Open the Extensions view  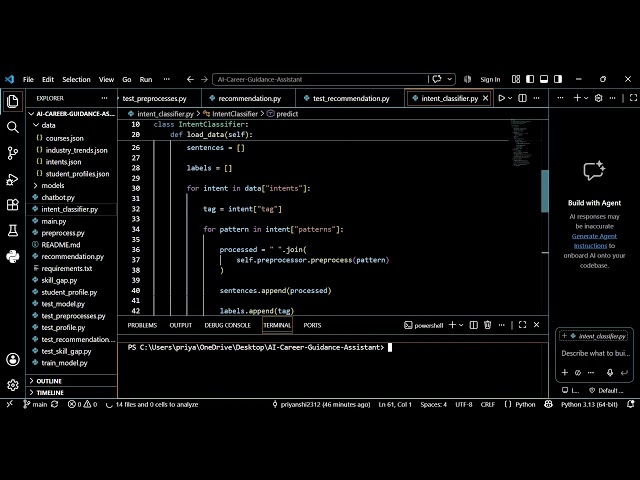pyautogui.click(x=13, y=205)
